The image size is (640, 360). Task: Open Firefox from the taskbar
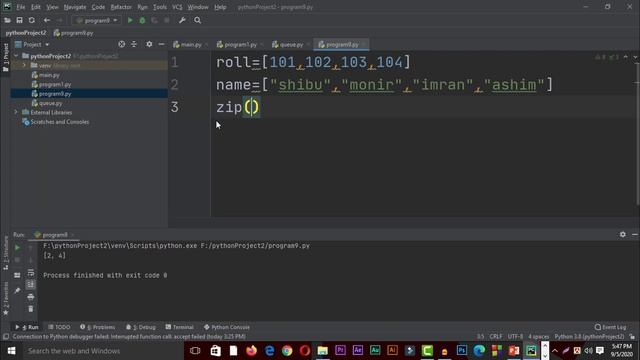[251, 351]
